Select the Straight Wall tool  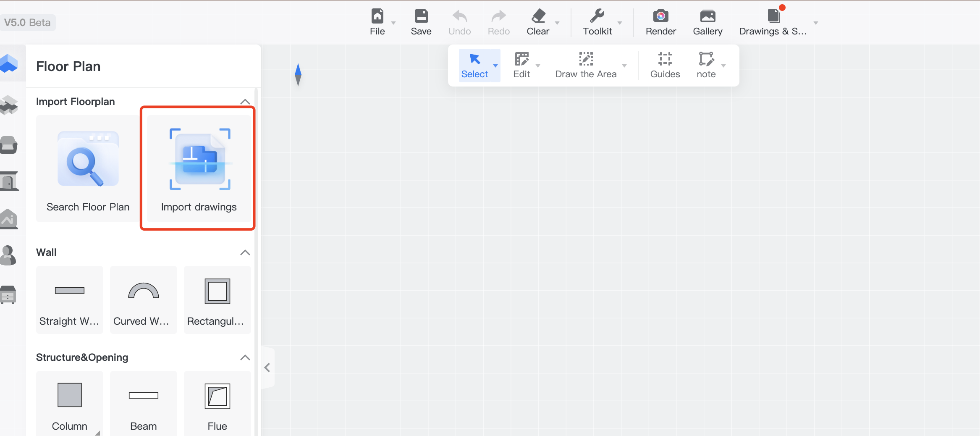(70, 300)
